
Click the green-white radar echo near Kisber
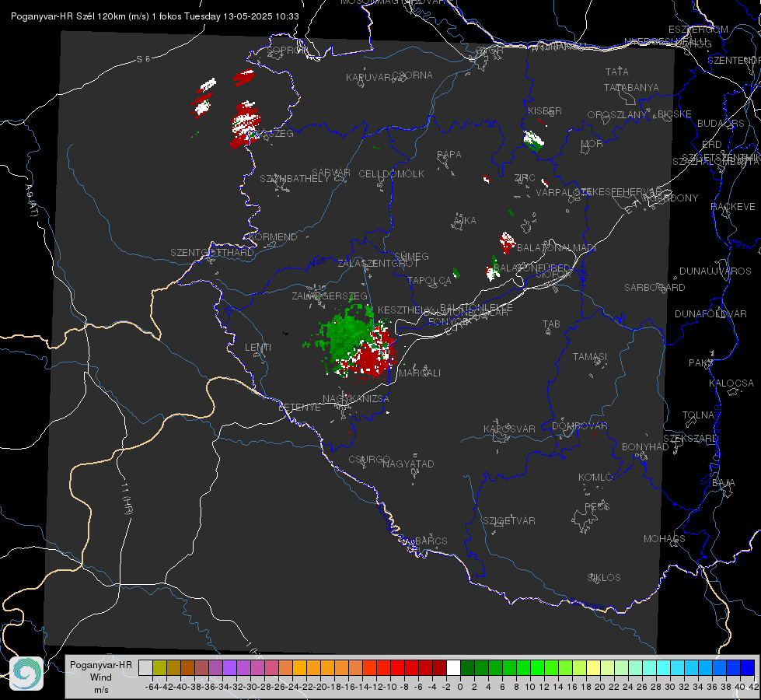pyautogui.click(x=533, y=140)
